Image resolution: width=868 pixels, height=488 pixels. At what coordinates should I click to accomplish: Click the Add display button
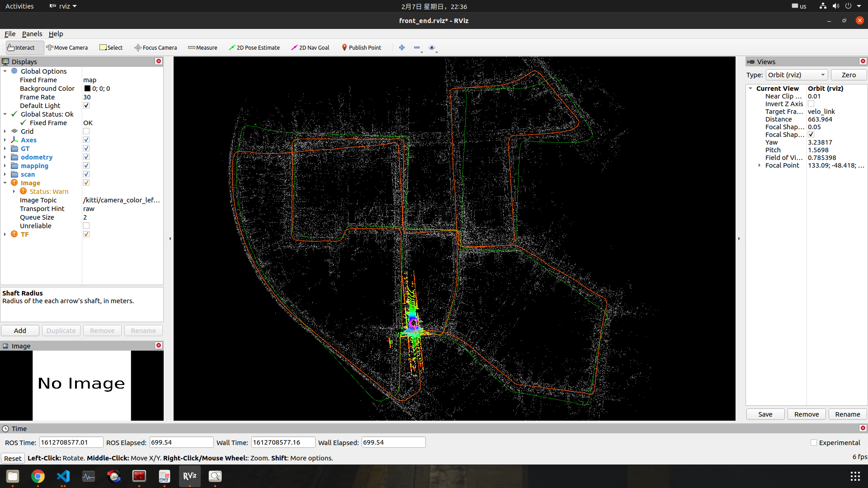tap(20, 331)
